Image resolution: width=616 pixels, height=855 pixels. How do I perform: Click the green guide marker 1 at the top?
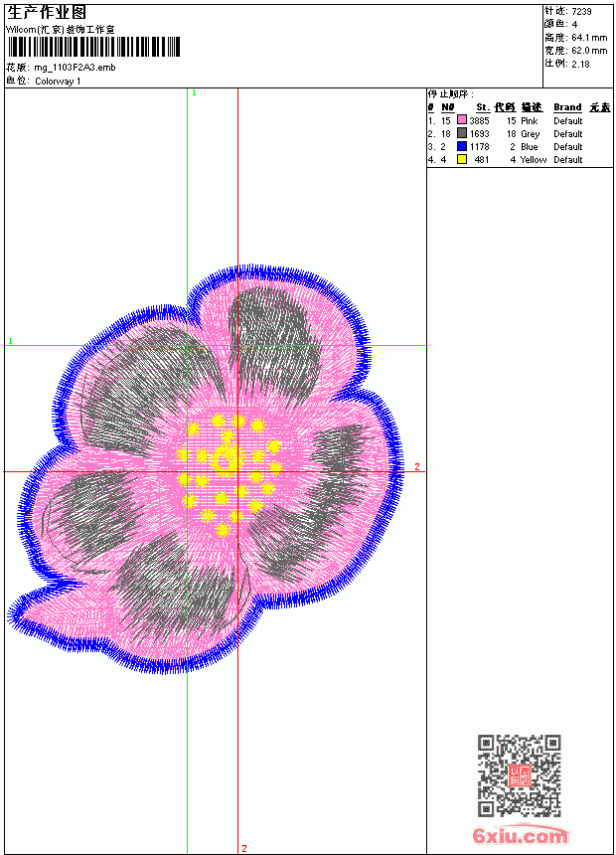coord(194,93)
